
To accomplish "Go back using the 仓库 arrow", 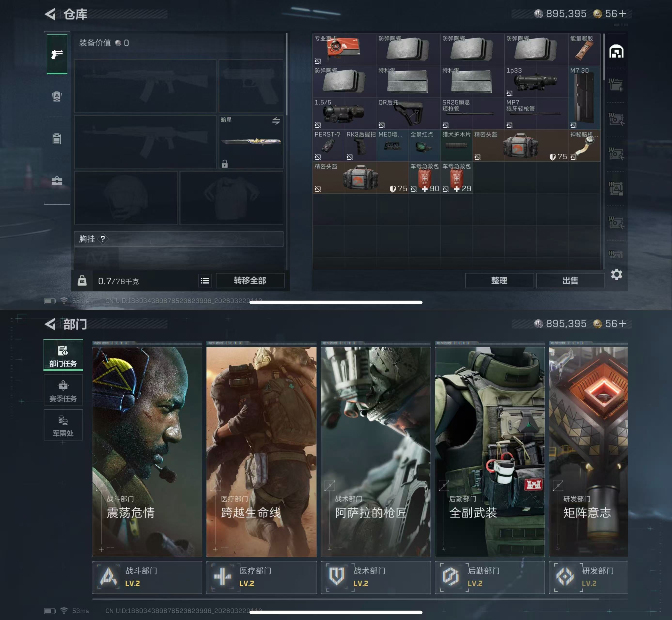I will (x=50, y=14).
